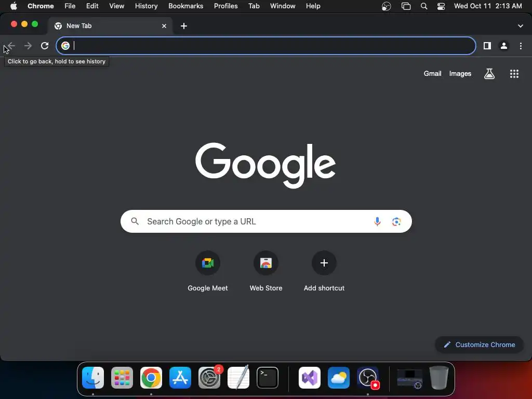
Task: Click the forward navigation arrow
Action: 28,46
